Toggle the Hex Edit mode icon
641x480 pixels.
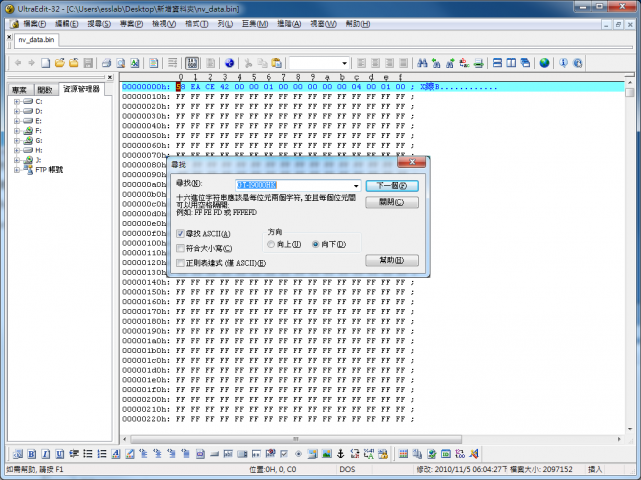coord(192,63)
